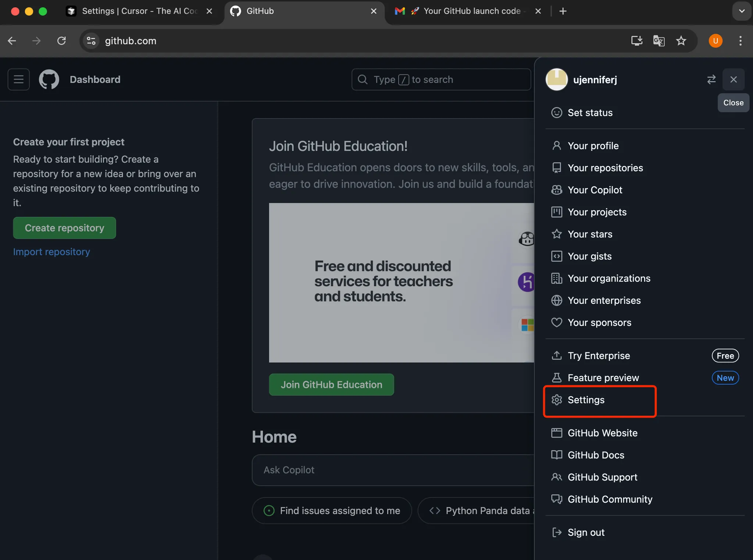Open Your repositories
Viewport: 753px width, 560px height.
click(x=645, y=168)
